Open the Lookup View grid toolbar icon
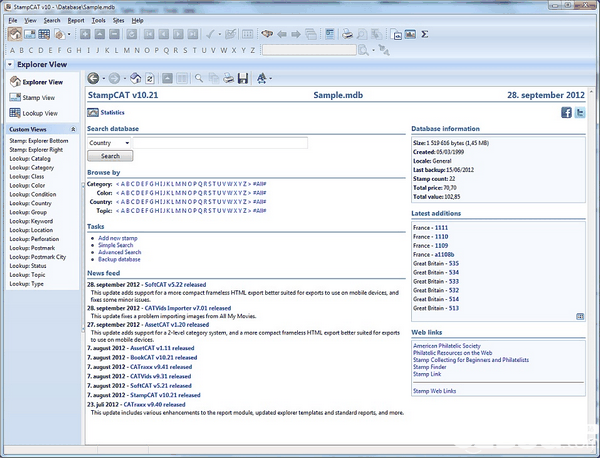The width and height of the screenshot is (600, 458). coord(44,34)
